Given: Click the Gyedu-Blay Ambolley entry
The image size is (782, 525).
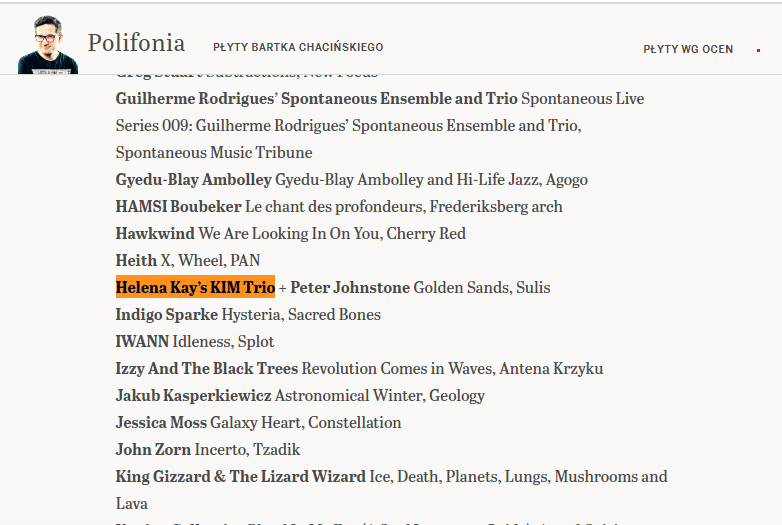Looking at the screenshot, I should (352, 179).
